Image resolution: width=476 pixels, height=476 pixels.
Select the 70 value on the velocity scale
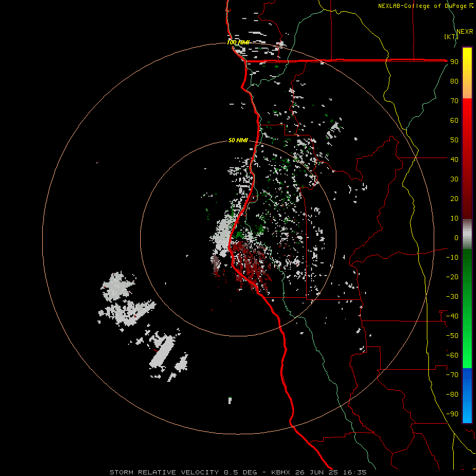pyautogui.click(x=454, y=101)
